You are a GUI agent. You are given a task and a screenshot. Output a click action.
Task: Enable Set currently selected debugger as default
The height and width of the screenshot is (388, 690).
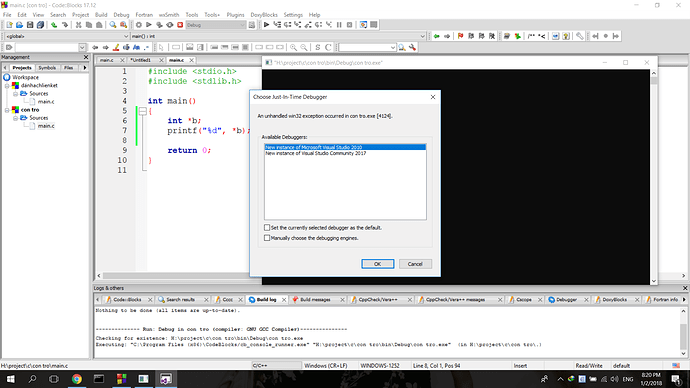pyautogui.click(x=267, y=227)
